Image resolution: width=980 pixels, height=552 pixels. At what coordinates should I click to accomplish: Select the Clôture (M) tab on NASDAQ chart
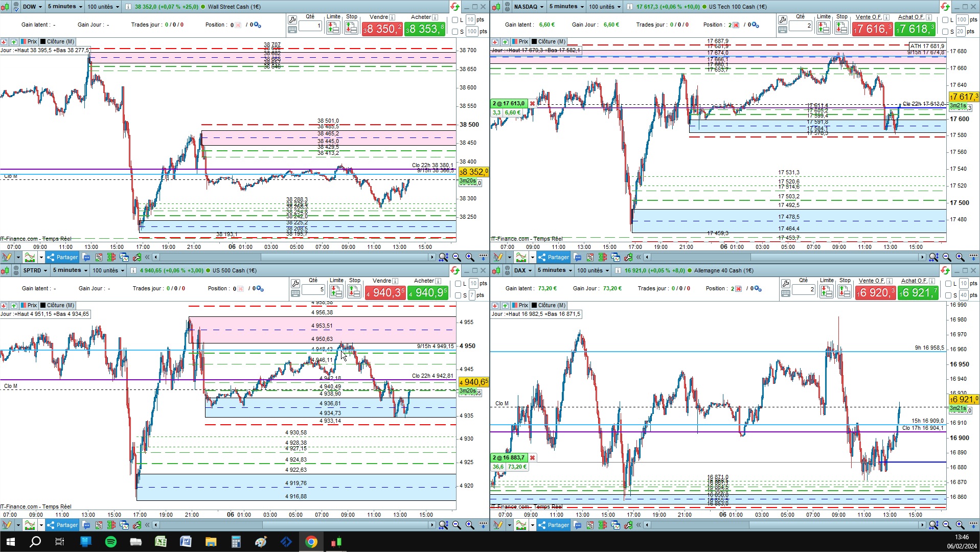(548, 41)
